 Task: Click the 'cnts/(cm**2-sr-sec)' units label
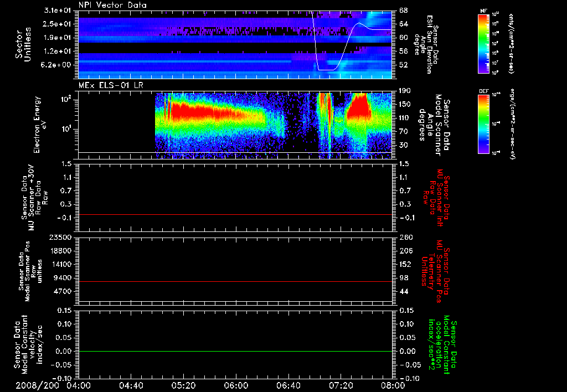(511, 43)
